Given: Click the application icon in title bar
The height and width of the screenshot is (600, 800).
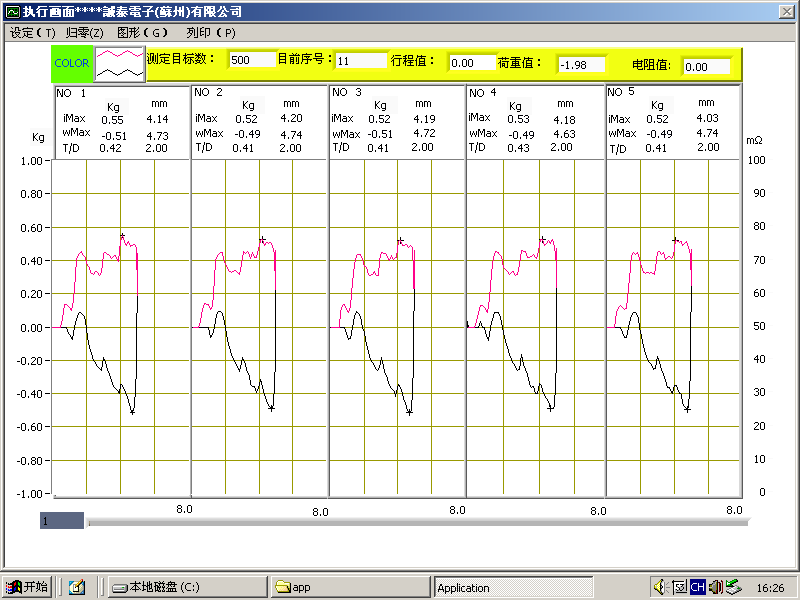Looking at the screenshot, I should (x=12, y=10).
